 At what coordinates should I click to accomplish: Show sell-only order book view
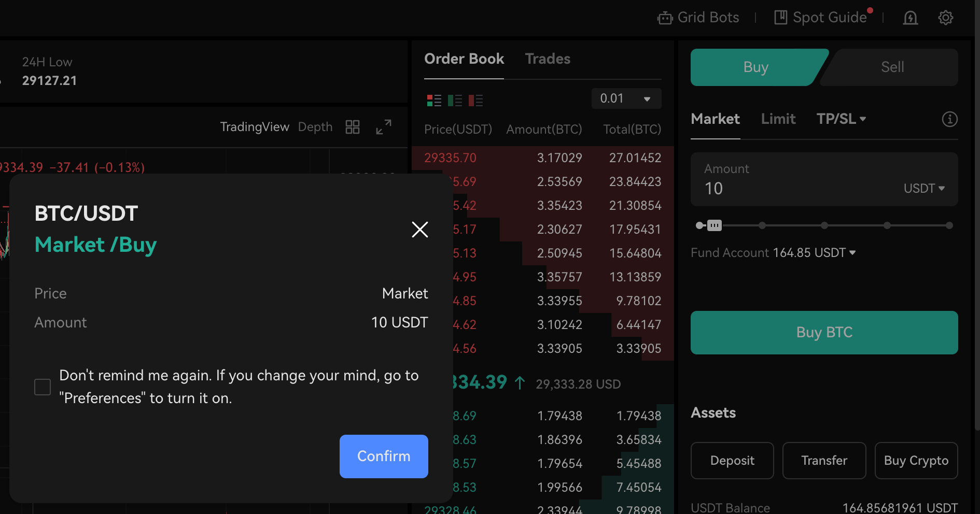pyautogui.click(x=475, y=101)
